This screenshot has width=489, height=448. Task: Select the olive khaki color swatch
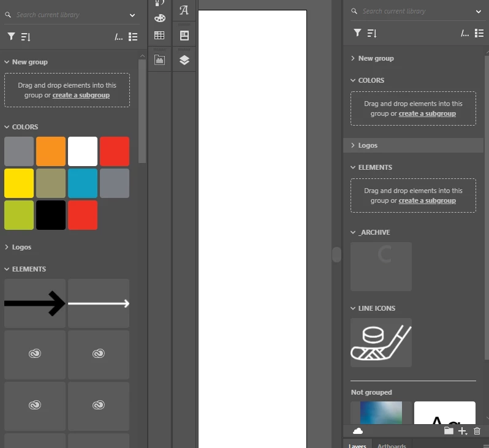[x=51, y=183]
